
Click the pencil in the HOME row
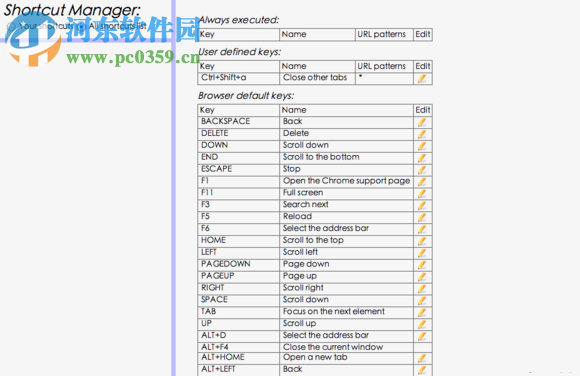(422, 241)
